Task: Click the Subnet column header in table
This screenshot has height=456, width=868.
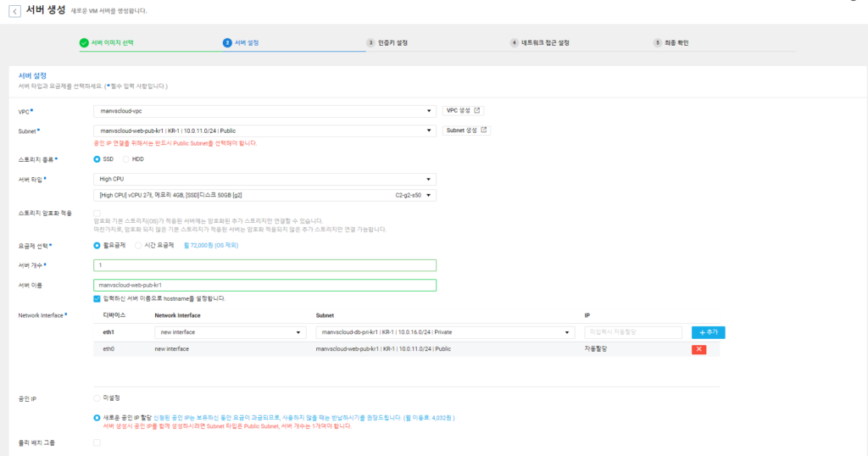Action: [325, 315]
